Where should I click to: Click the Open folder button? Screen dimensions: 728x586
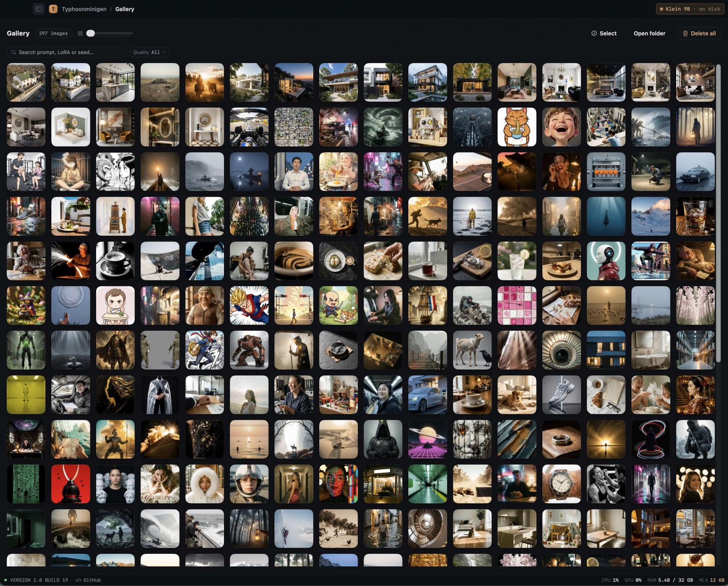click(x=649, y=34)
